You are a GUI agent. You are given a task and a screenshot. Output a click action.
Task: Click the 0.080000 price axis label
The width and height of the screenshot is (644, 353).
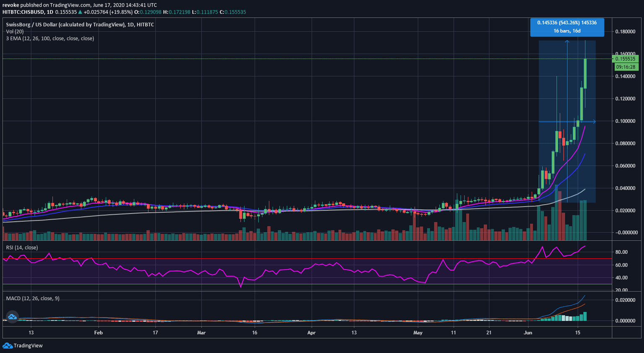click(625, 144)
